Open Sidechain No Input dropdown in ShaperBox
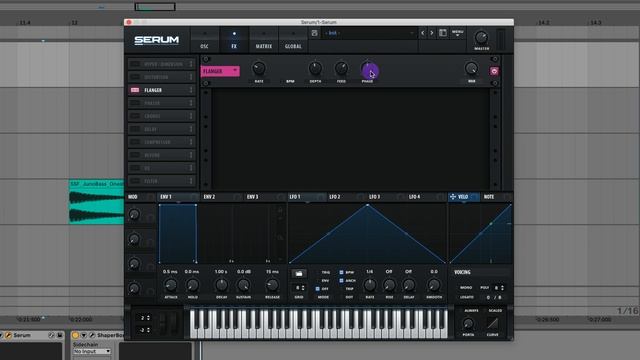The width and height of the screenshot is (640, 360). [92, 351]
